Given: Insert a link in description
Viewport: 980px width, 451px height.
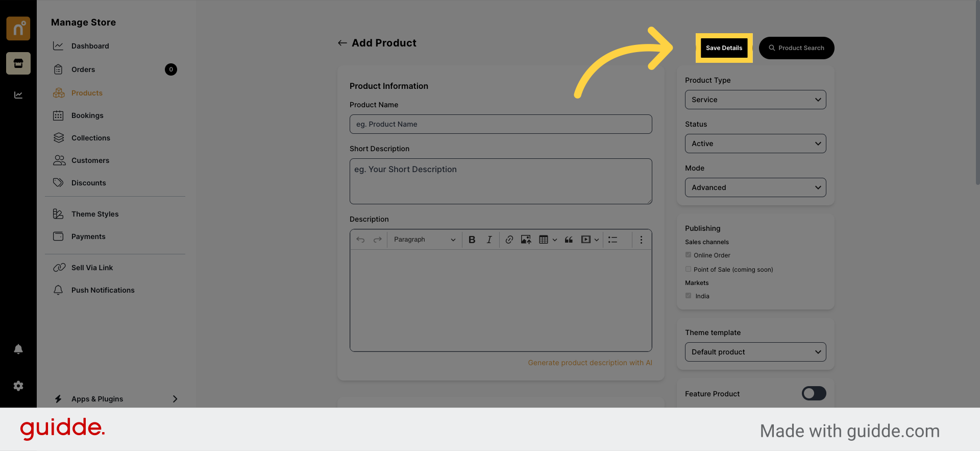Looking at the screenshot, I should pos(509,240).
